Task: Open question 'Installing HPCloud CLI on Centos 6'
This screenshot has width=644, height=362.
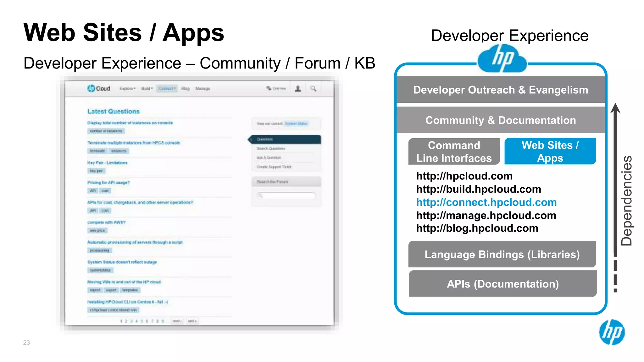Action: [127, 302]
